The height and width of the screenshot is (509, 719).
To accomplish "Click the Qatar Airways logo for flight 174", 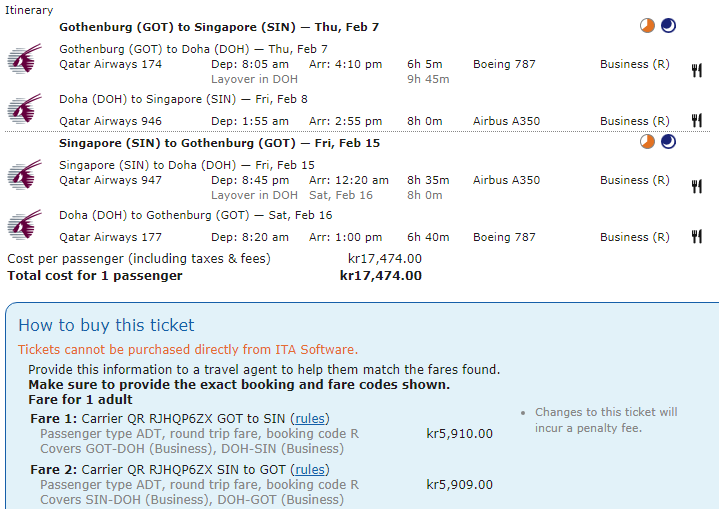I will tap(24, 59).
